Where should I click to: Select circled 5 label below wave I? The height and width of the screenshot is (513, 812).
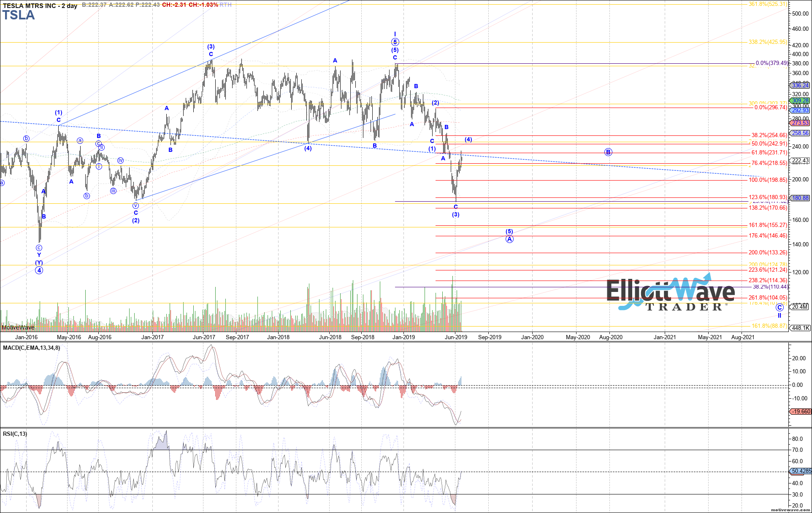pos(395,42)
